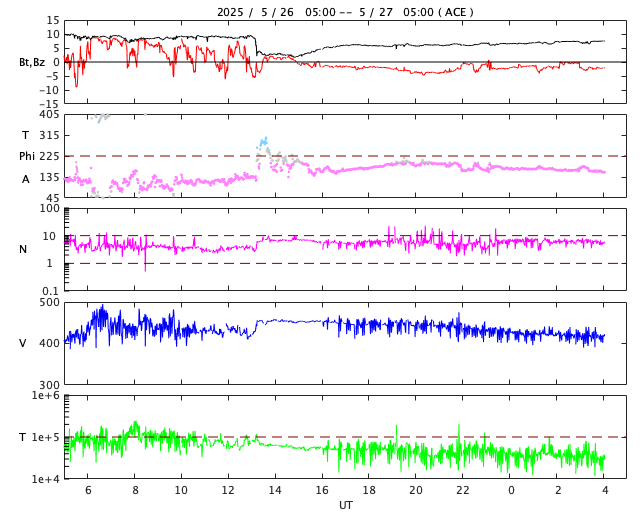
Task: Click the plot title containing "( ACE )"
Action: pyautogui.click(x=345, y=12)
